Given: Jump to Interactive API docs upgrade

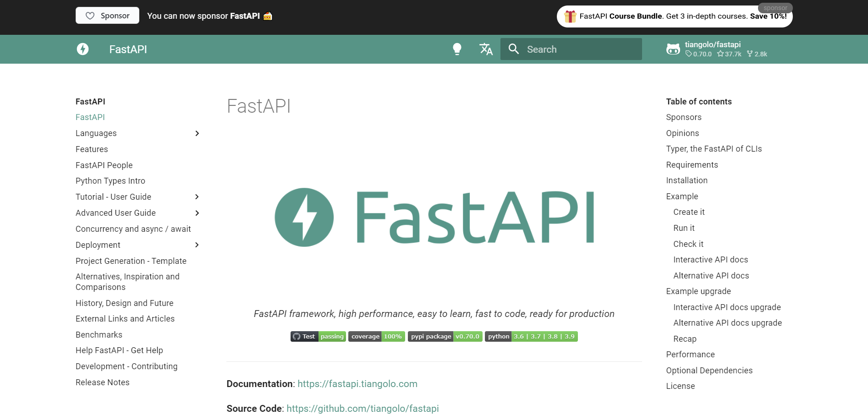Looking at the screenshot, I should [x=727, y=307].
